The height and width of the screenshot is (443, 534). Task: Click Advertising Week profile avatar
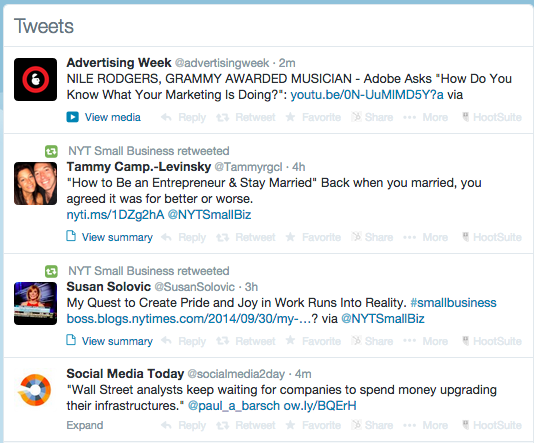click(x=35, y=79)
